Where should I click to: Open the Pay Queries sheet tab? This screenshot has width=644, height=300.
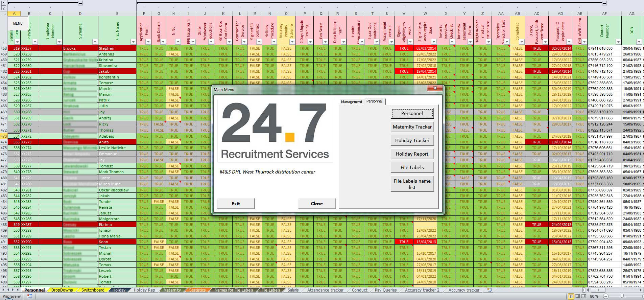pos(386,290)
